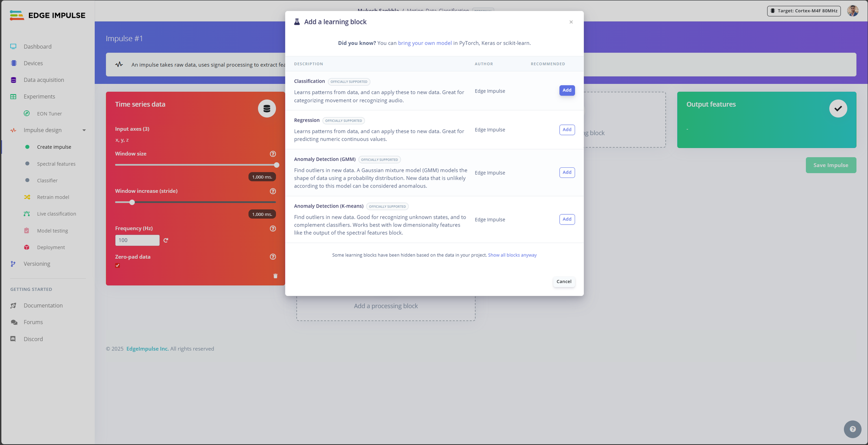Click the Frequency help icon
The image size is (868, 445).
(x=273, y=228)
